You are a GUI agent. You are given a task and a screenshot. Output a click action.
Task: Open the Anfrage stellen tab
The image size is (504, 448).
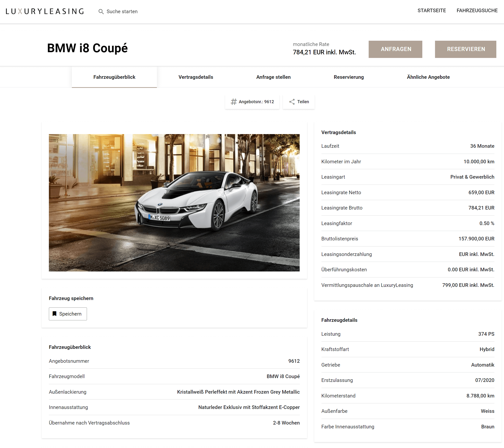(x=273, y=77)
